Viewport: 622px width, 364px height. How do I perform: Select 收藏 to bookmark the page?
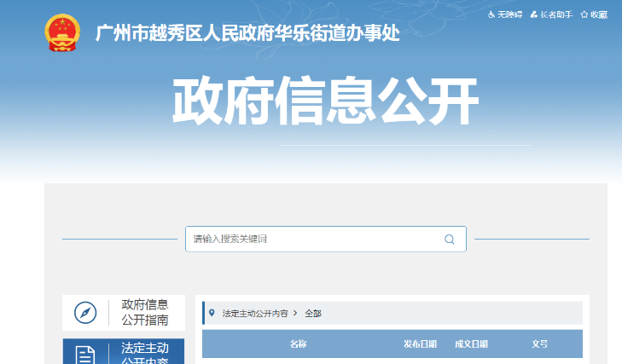(x=599, y=14)
